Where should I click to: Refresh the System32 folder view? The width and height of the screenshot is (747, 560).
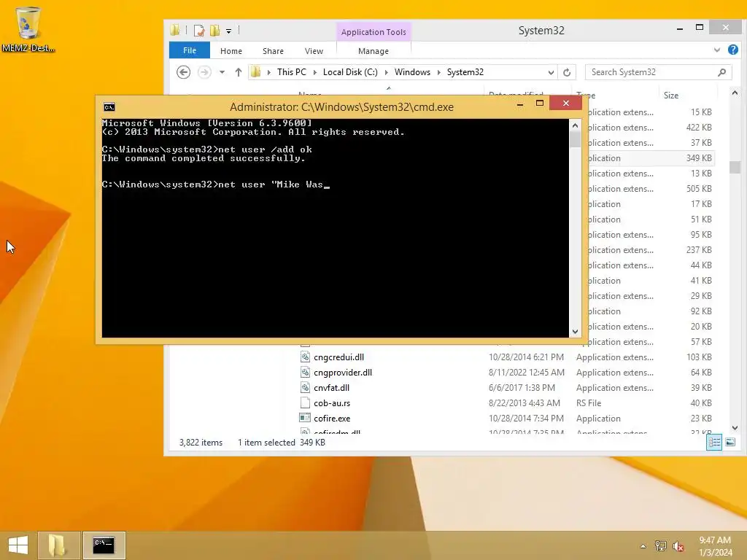(x=567, y=72)
